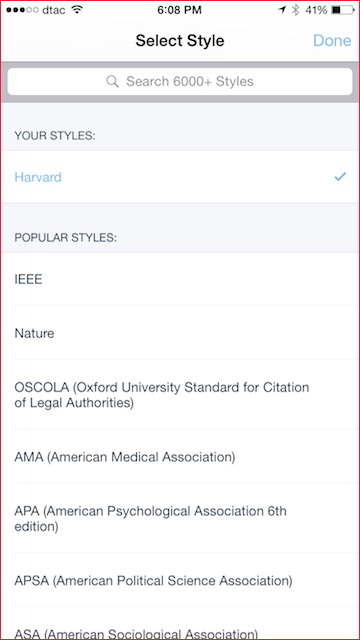
Task: Choose the IEEE citation style
Action: click(180, 279)
